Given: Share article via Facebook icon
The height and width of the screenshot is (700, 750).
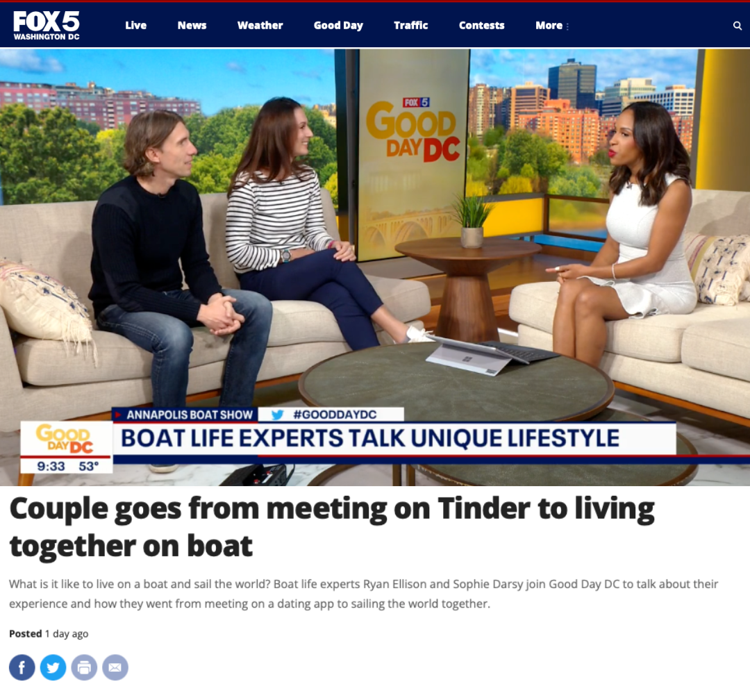Looking at the screenshot, I should [22, 667].
